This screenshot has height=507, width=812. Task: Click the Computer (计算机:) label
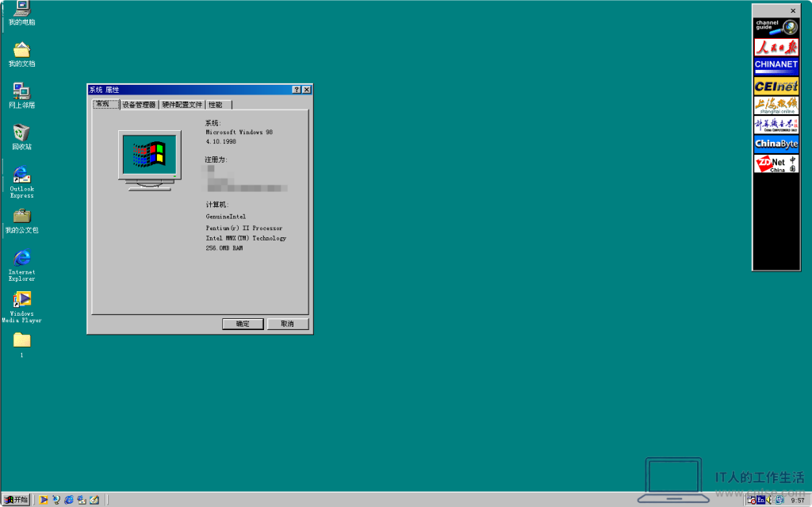(x=217, y=205)
